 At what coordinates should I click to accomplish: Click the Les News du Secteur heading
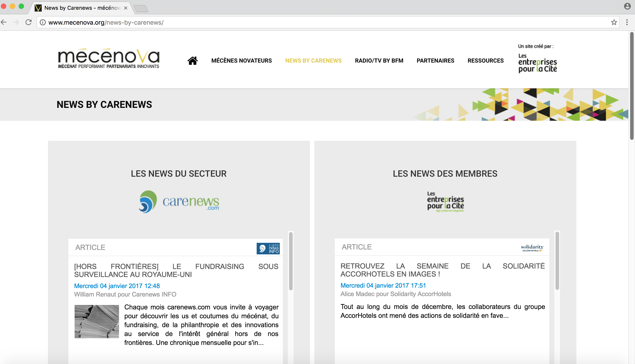(x=179, y=174)
